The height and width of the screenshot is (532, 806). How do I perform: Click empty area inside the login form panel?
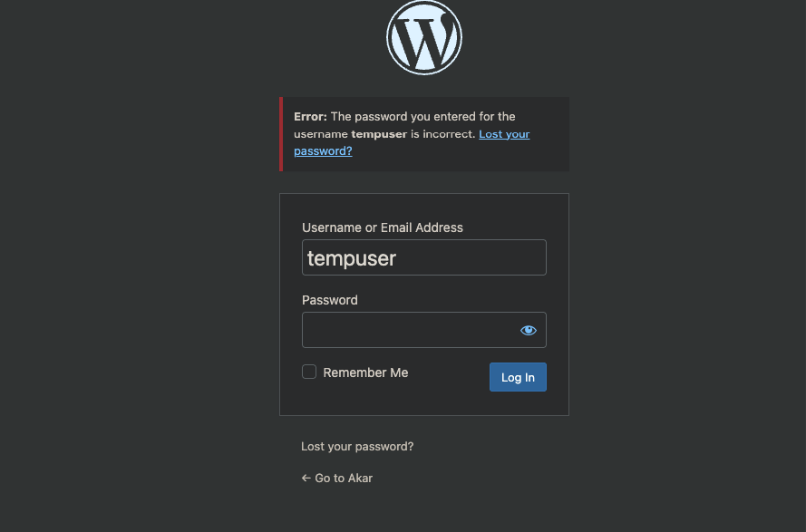(424, 403)
